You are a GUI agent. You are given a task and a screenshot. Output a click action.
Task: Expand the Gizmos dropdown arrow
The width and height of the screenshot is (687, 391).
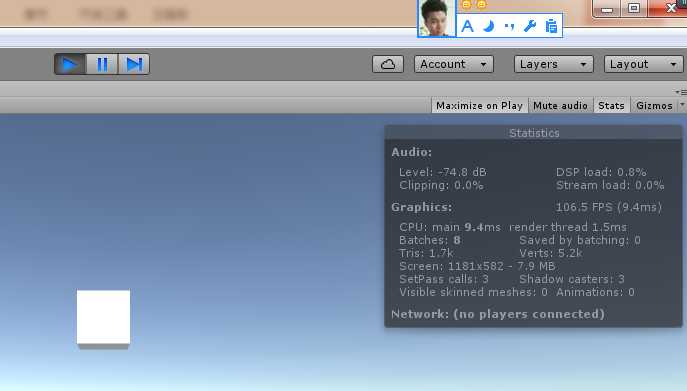coord(682,105)
